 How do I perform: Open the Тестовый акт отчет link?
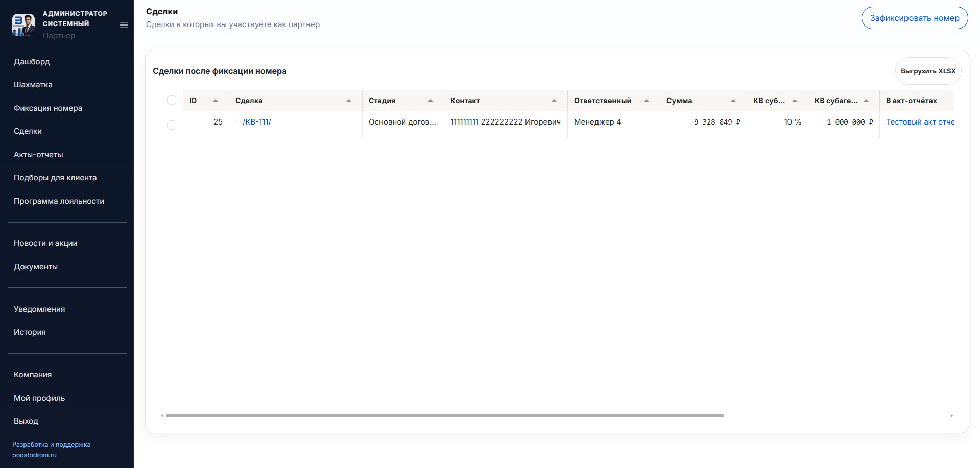click(920, 122)
